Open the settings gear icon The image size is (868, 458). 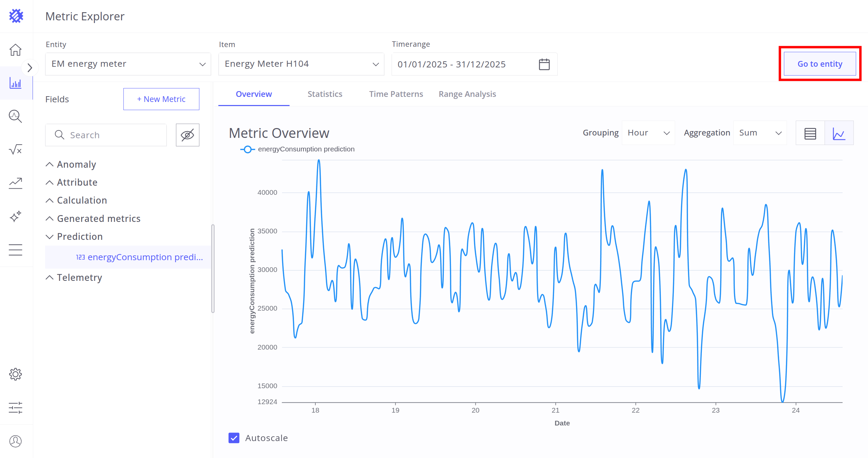coord(16,374)
